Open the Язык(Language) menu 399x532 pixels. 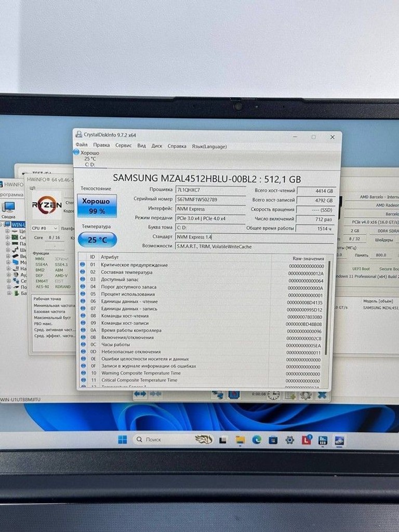[209, 147]
